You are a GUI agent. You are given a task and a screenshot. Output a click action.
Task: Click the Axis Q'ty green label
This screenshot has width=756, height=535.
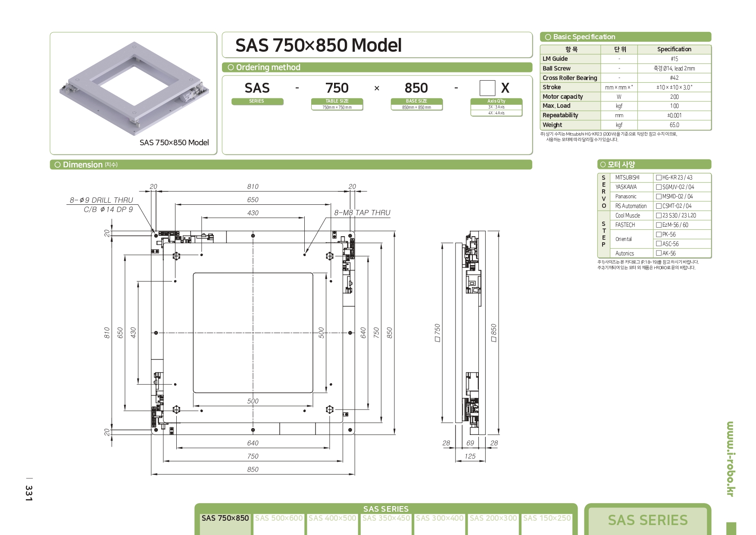(497, 101)
